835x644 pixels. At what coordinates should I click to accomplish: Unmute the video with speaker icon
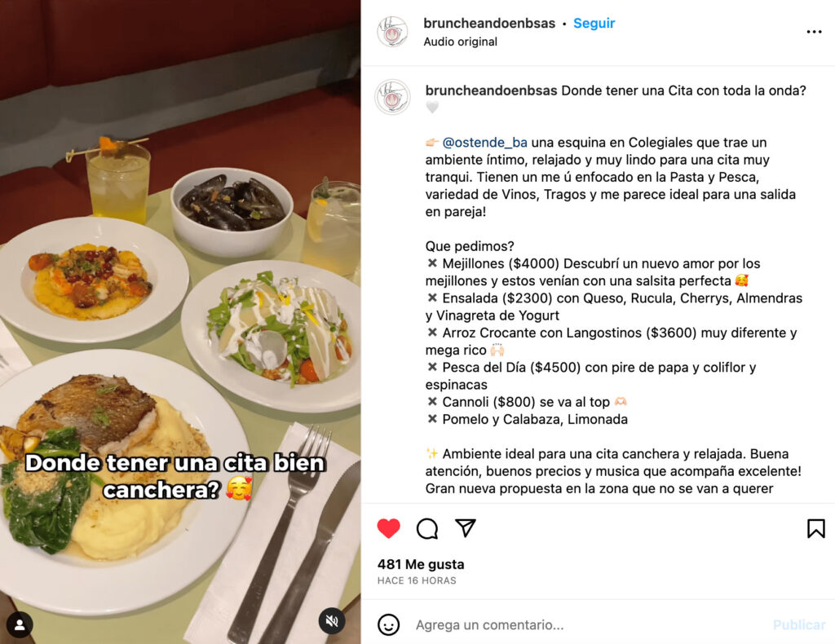332,620
